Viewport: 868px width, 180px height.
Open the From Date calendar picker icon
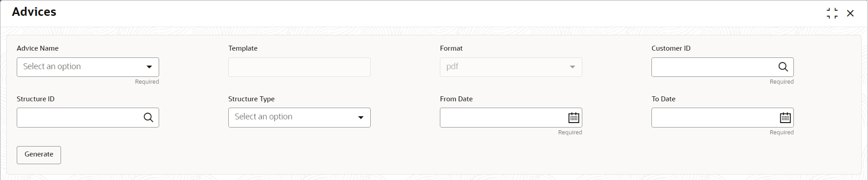point(573,118)
